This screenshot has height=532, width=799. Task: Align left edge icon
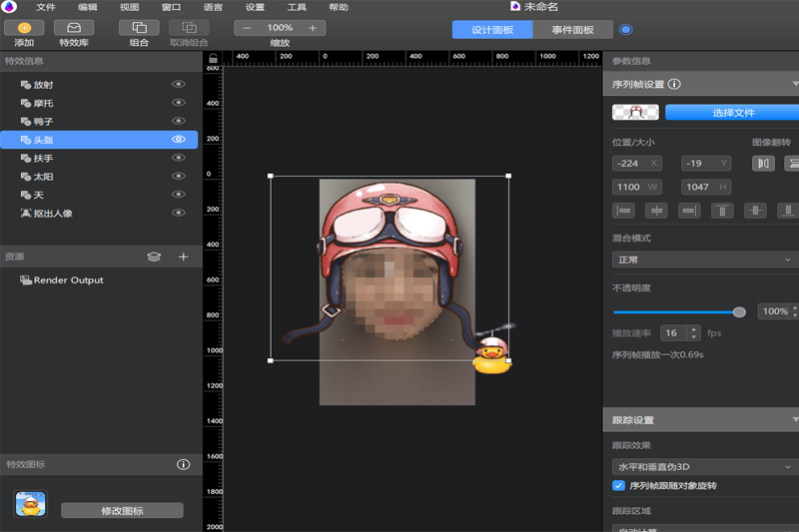click(623, 211)
